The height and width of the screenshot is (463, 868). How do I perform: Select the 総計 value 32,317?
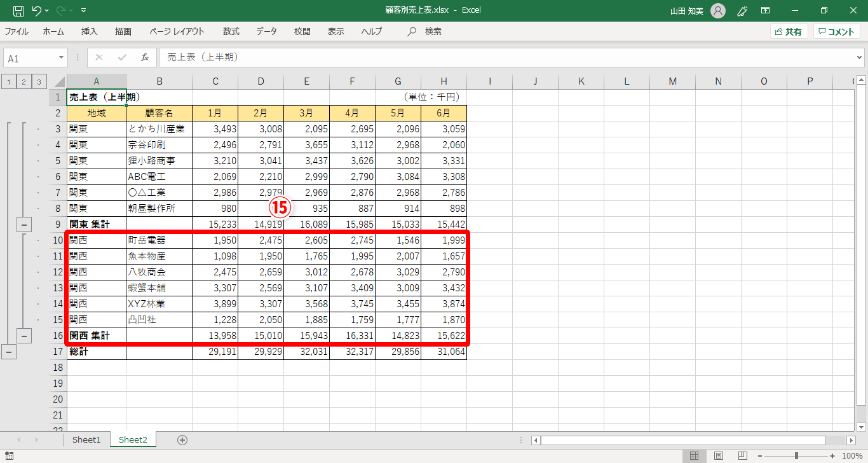point(353,352)
